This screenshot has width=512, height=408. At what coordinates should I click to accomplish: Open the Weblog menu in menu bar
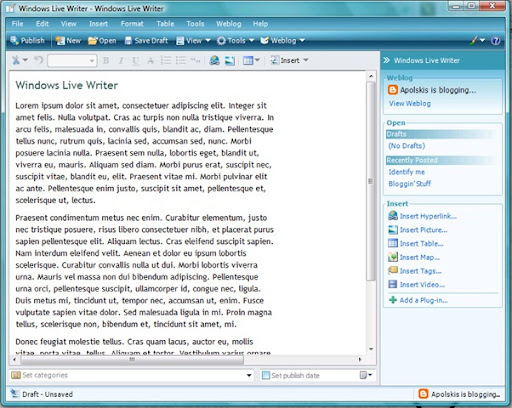coord(229,24)
